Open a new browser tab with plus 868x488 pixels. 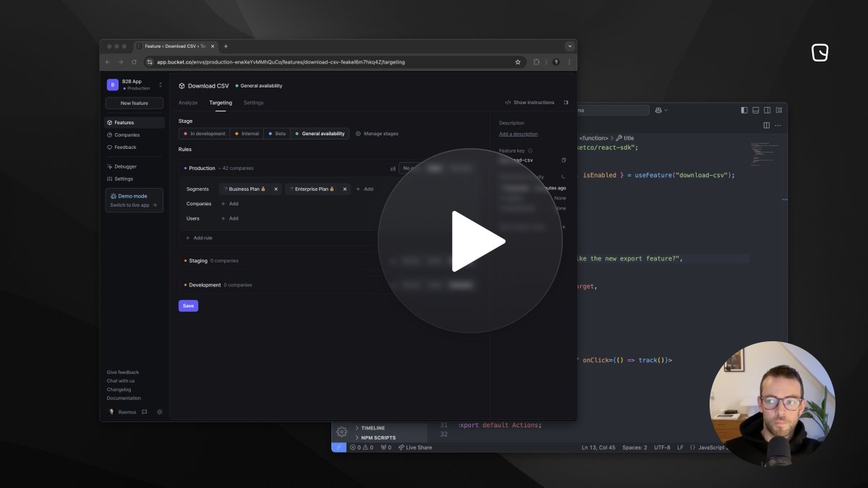(x=226, y=46)
